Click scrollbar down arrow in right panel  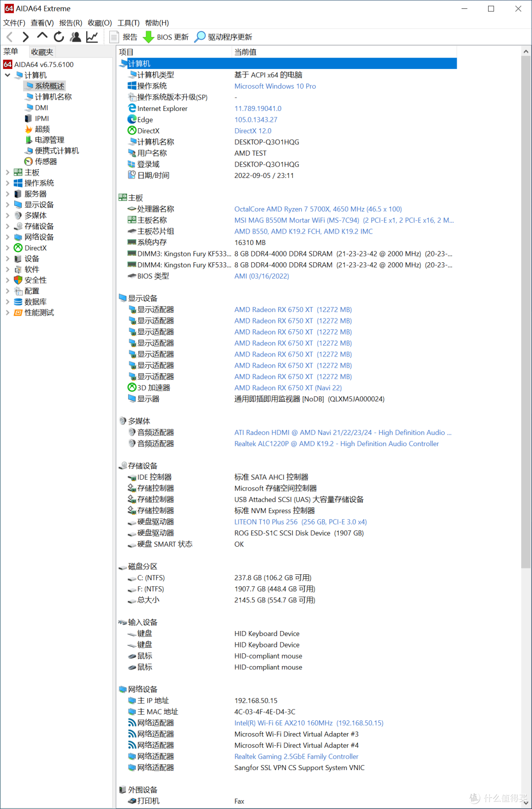coord(526,803)
